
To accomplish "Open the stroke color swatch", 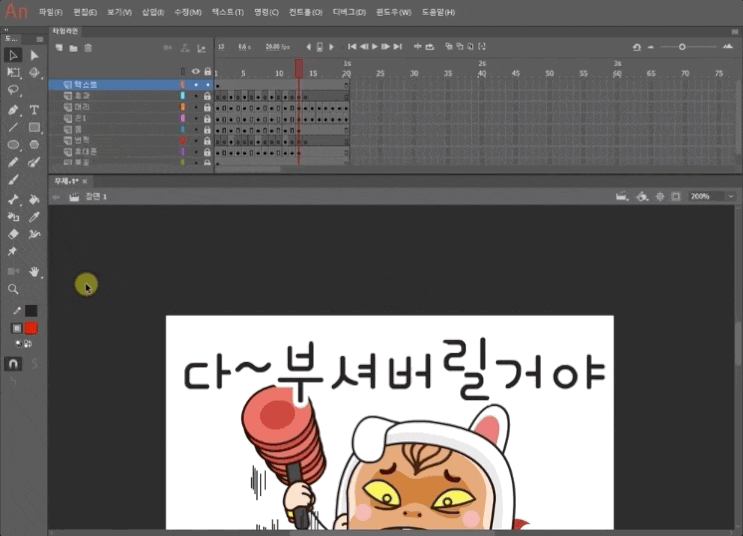I will [31, 311].
